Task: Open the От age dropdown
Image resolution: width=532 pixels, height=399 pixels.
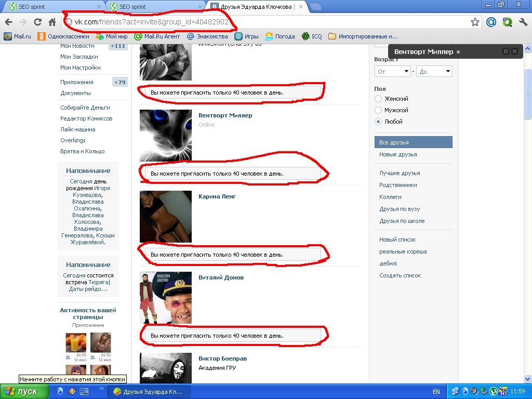Action: [x=393, y=71]
